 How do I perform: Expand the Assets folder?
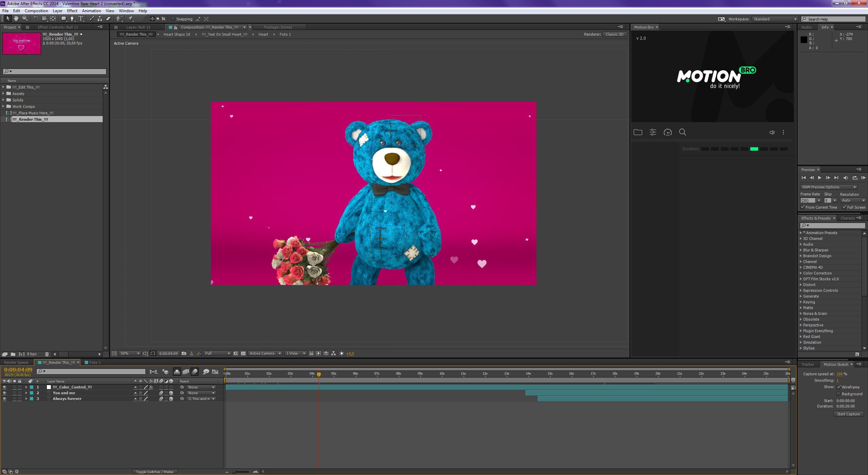click(x=3, y=94)
